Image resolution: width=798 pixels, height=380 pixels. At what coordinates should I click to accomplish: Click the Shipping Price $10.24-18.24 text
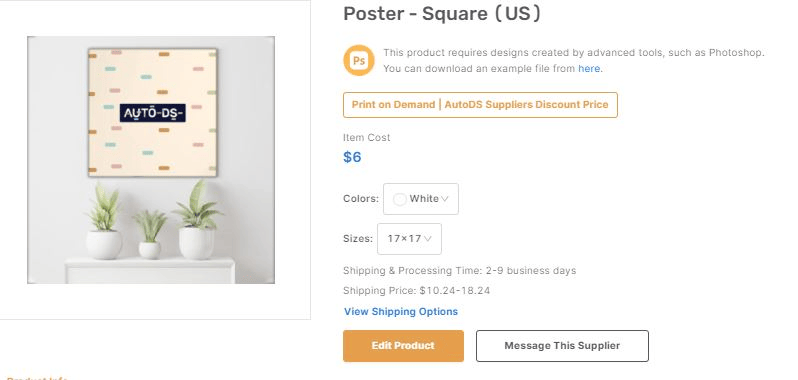[416, 290]
